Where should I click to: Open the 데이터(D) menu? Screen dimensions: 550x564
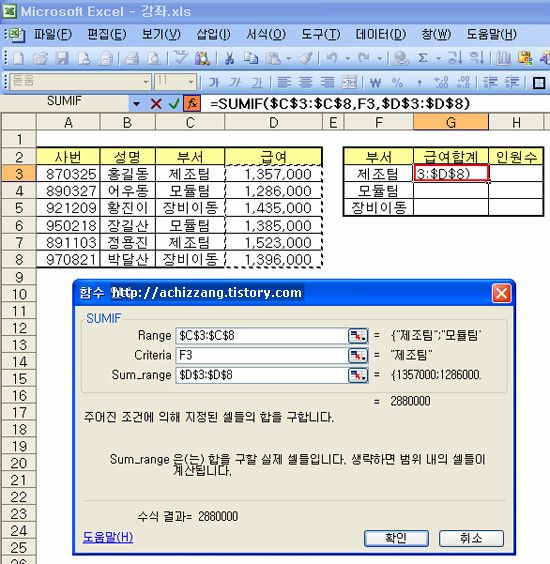[380, 35]
